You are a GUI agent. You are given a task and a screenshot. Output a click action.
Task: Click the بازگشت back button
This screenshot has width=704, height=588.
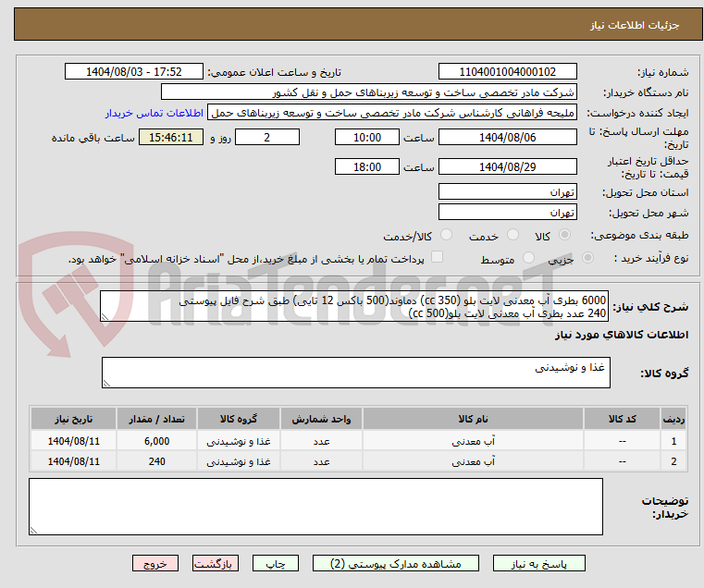216,563
